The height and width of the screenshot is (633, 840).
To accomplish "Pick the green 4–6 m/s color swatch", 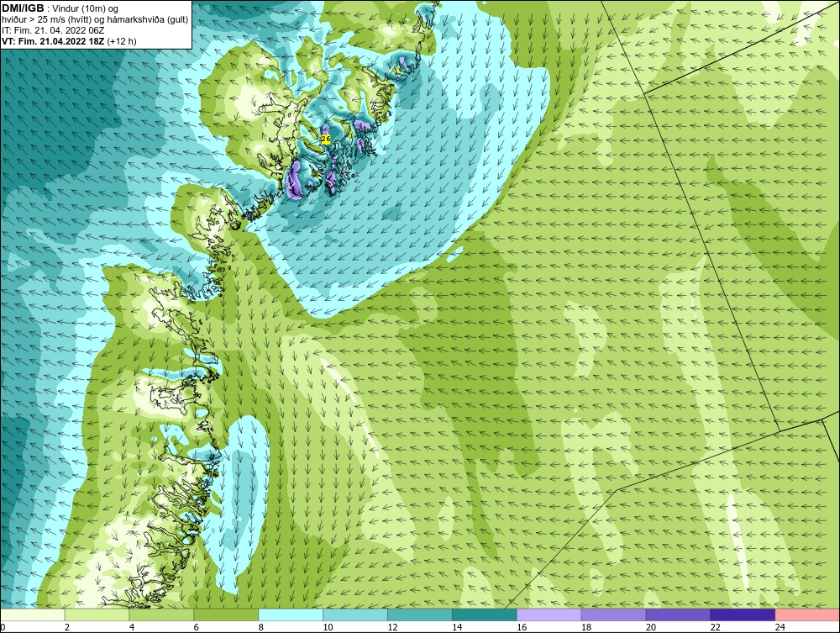I will (161, 615).
